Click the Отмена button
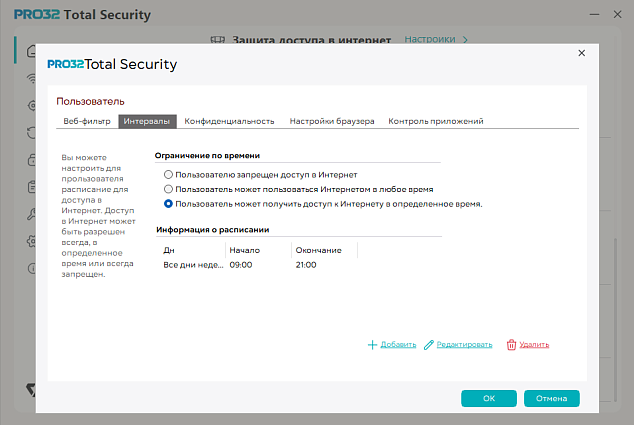 coord(552,398)
